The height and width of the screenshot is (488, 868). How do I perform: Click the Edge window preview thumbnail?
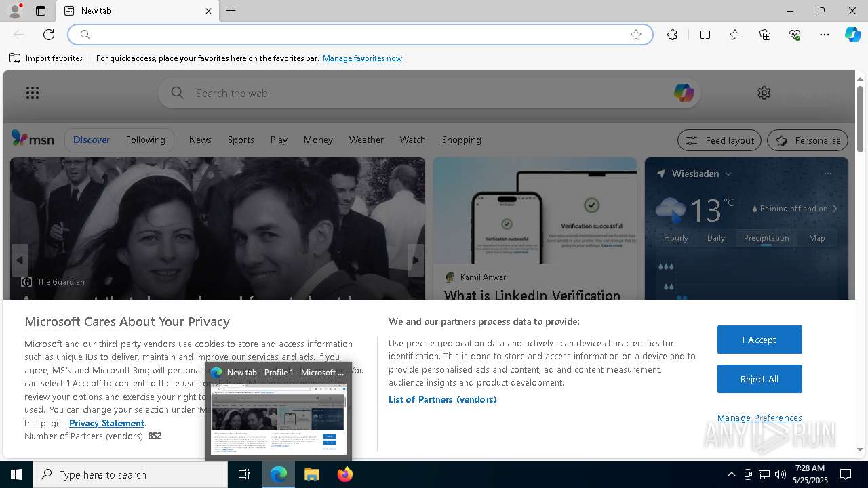(279, 420)
